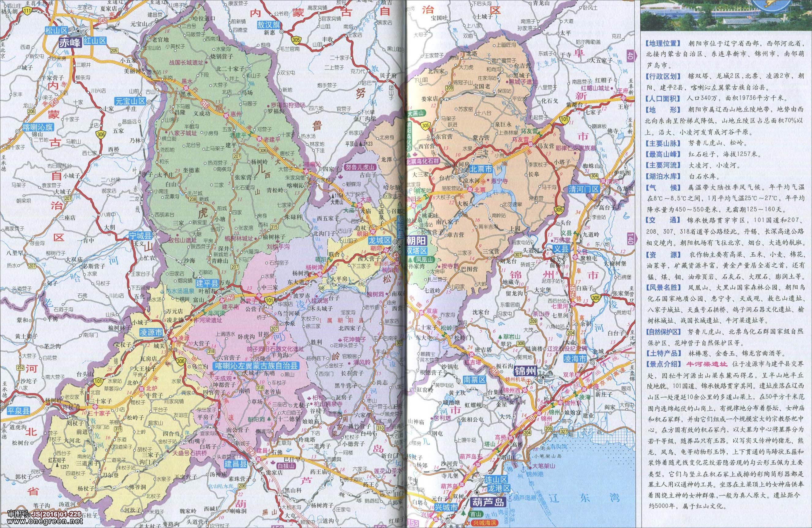Click the 凌源市 blue label
This screenshot has height=528, width=812.
click(152, 332)
